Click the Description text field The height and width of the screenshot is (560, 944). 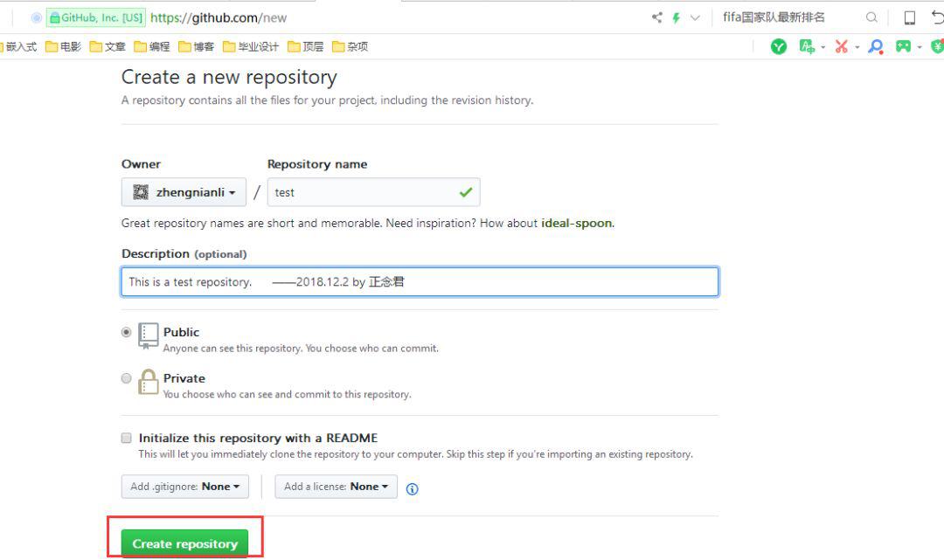coord(420,281)
